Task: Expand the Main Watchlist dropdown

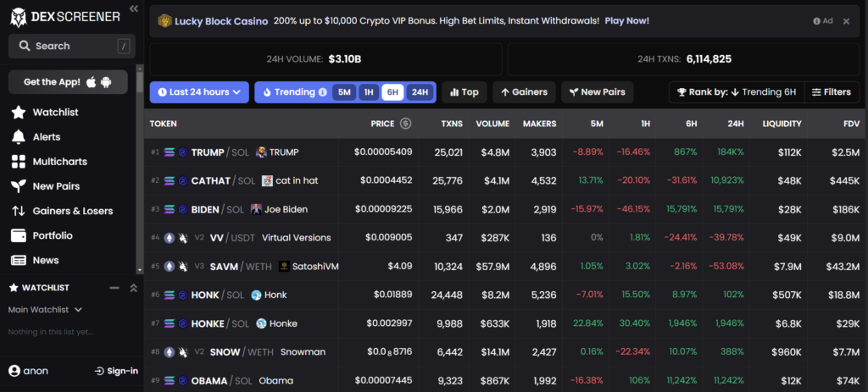Action: [45, 310]
